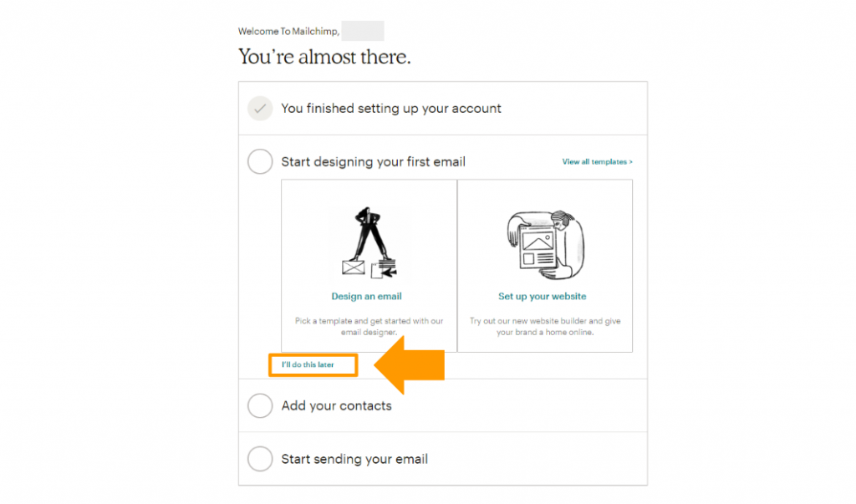
Task: Click the orange arrow pointing at later link
Action: coord(410,364)
